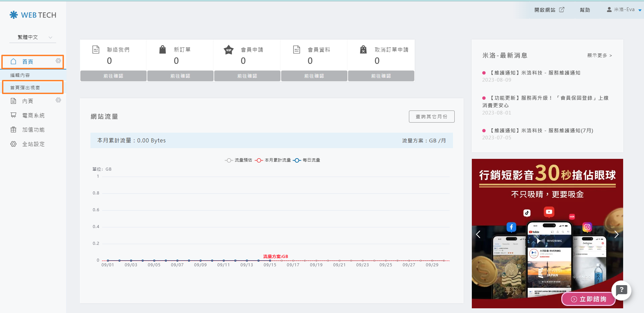Click 顯示更多 in the news panel
Image resolution: width=644 pixels, height=313 pixels.
click(599, 55)
